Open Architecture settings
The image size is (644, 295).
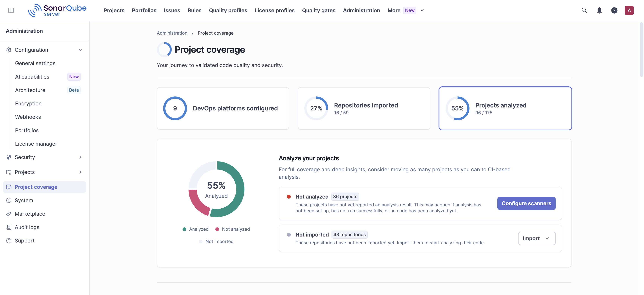(x=30, y=90)
